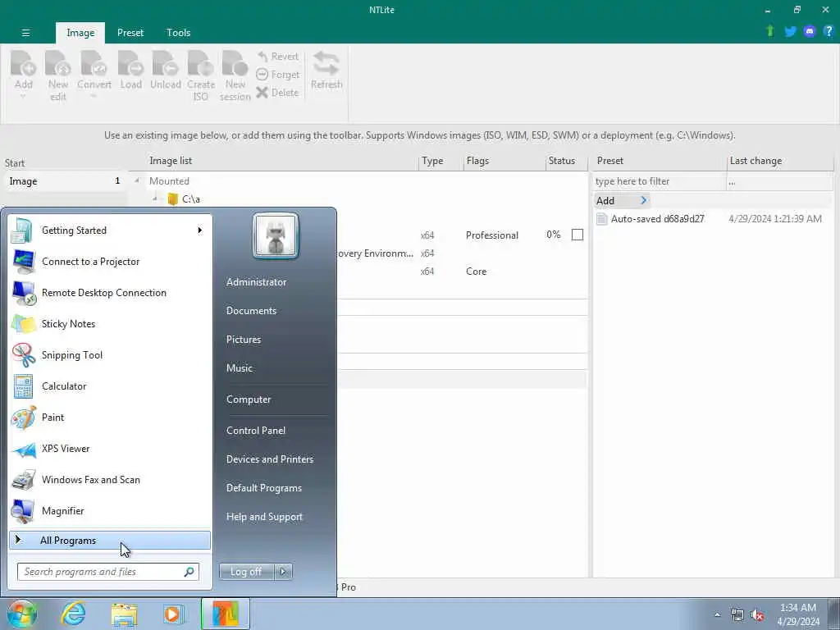Click the NTLite taskbar button
The width and height of the screenshot is (840, 630).
pos(225,614)
